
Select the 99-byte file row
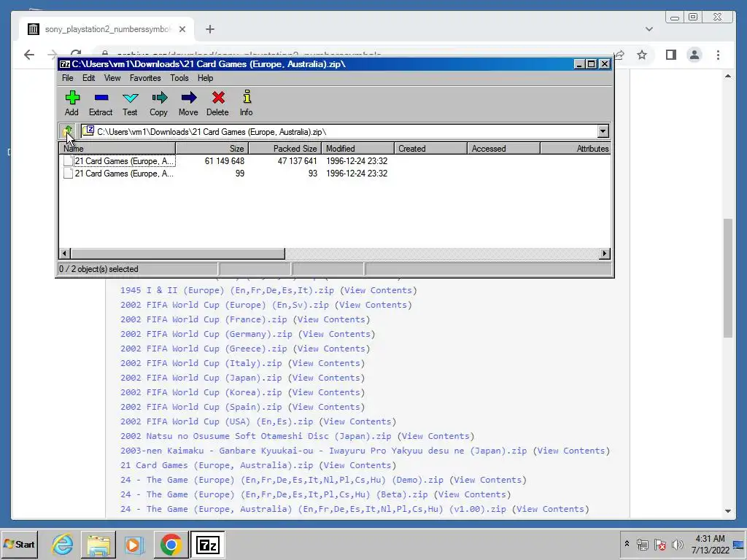(334, 174)
